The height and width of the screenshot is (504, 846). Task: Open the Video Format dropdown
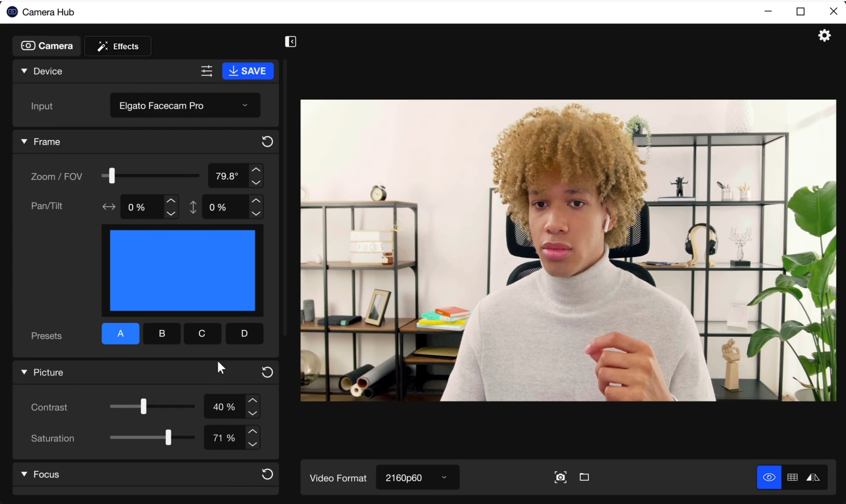click(417, 478)
